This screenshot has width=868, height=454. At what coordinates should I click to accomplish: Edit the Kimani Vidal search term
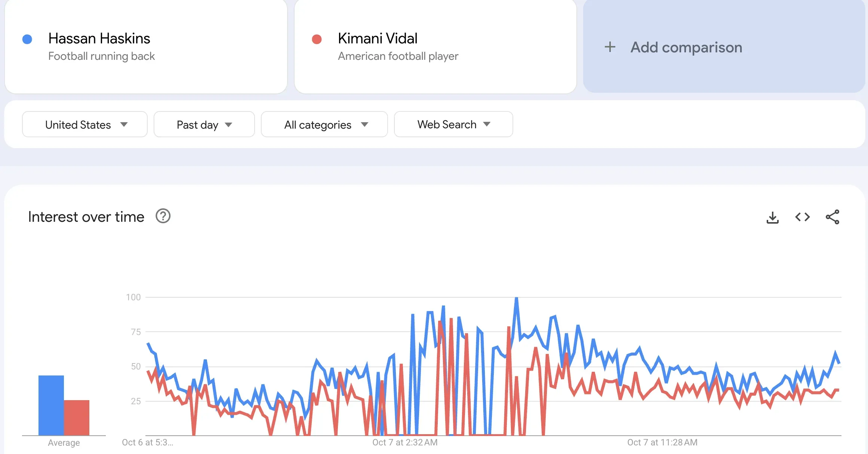tap(378, 39)
